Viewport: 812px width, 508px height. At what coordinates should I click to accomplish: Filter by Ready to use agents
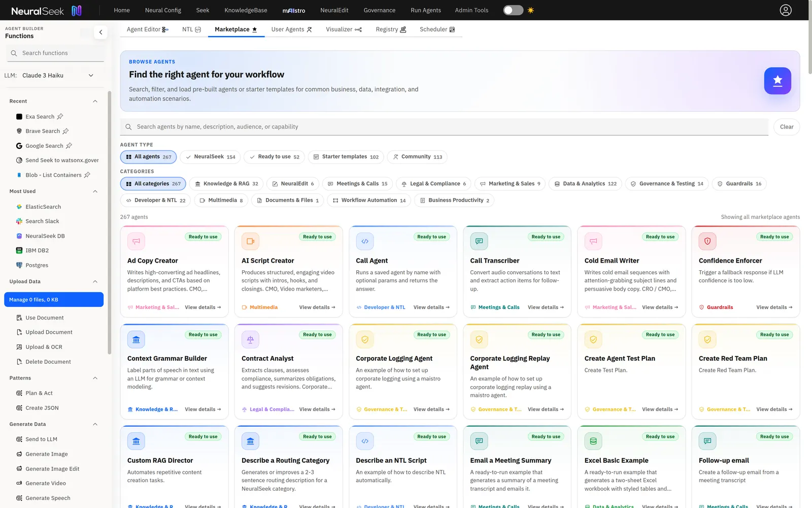coord(275,157)
